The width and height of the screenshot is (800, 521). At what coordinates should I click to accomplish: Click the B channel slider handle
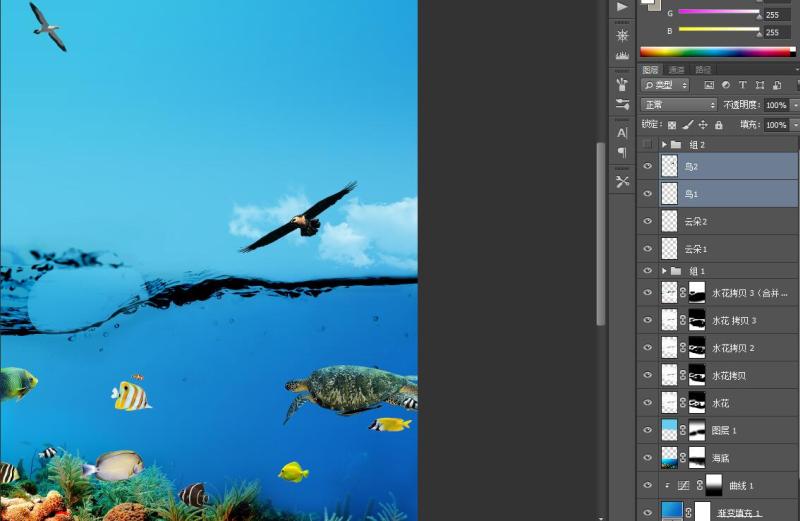click(x=759, y=33)
